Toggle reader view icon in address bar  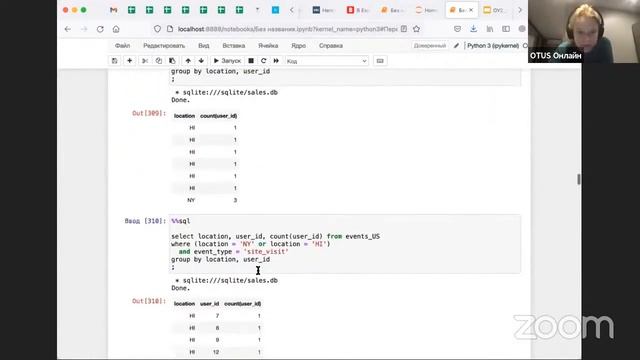(404, 29)
